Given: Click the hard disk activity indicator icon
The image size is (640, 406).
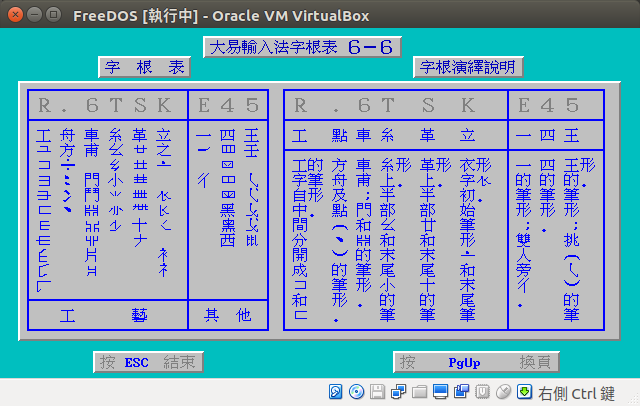Looking at the screenshot, I should 335,391.
